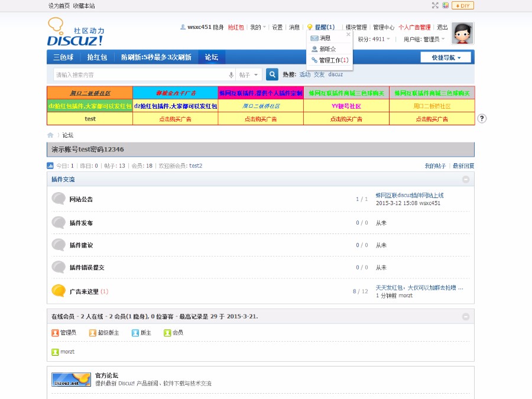Click 退出 to log out
The image size is (532, 399).
click(x=442, y=27)
